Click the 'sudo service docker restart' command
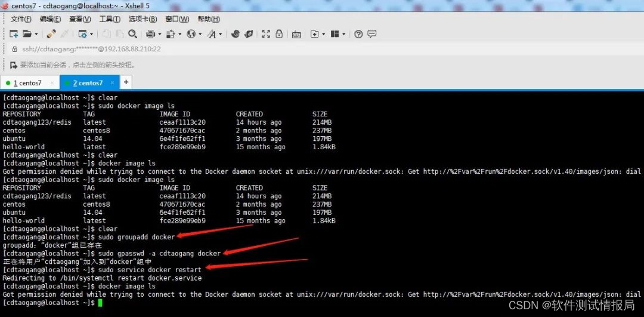The image size is (644, 317). [150, 270]
